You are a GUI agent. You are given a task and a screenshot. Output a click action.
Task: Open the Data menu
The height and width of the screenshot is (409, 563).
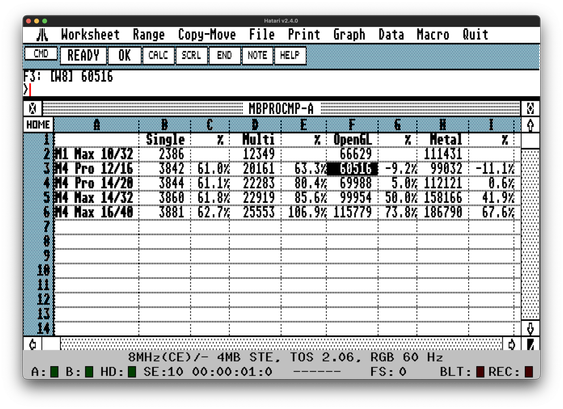tap(391, 35)
